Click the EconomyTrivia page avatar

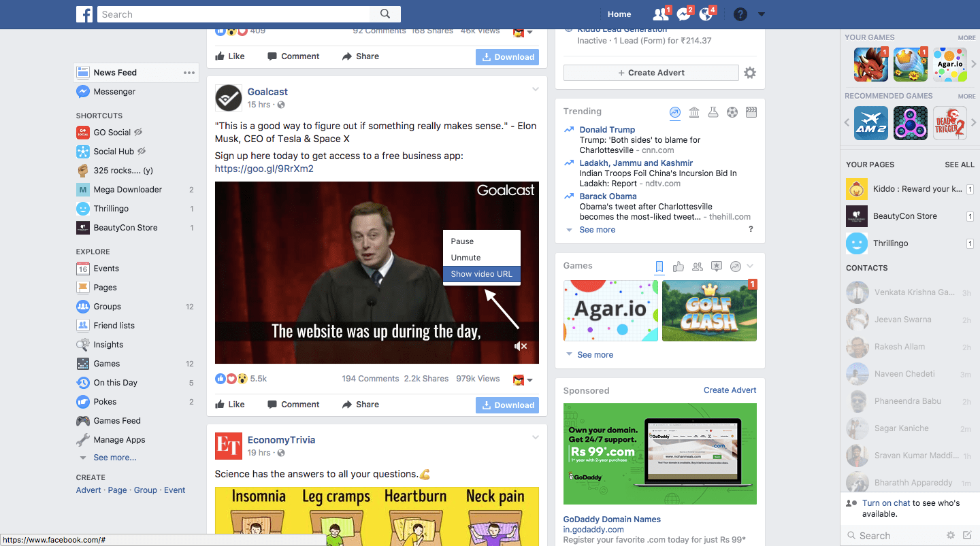pos(228,446)
